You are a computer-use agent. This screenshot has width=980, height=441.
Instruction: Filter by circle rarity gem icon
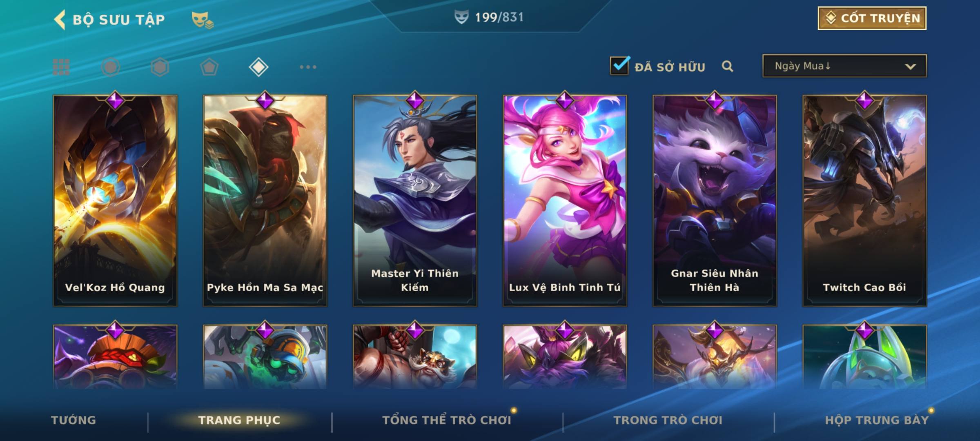point(111,67)
